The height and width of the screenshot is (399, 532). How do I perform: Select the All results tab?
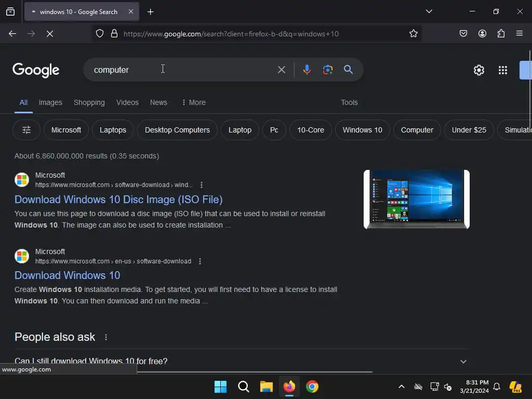tap(23, 102)
